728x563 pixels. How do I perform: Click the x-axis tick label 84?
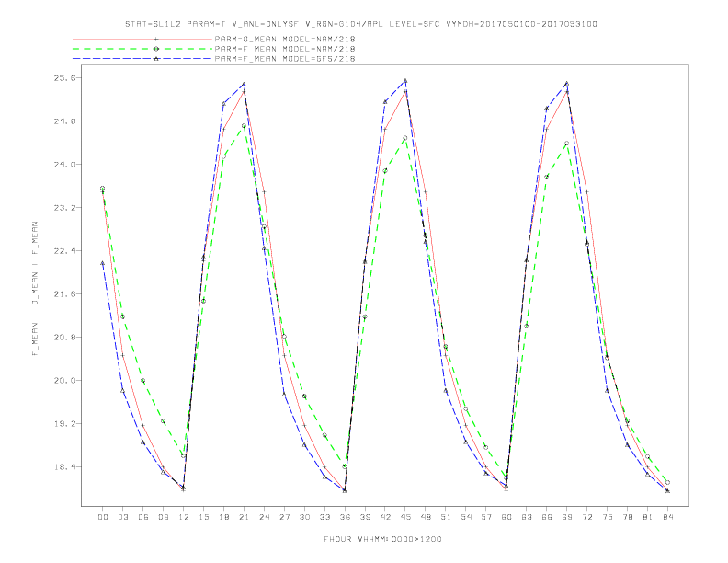pyautogui.click(x=667, y=517)
